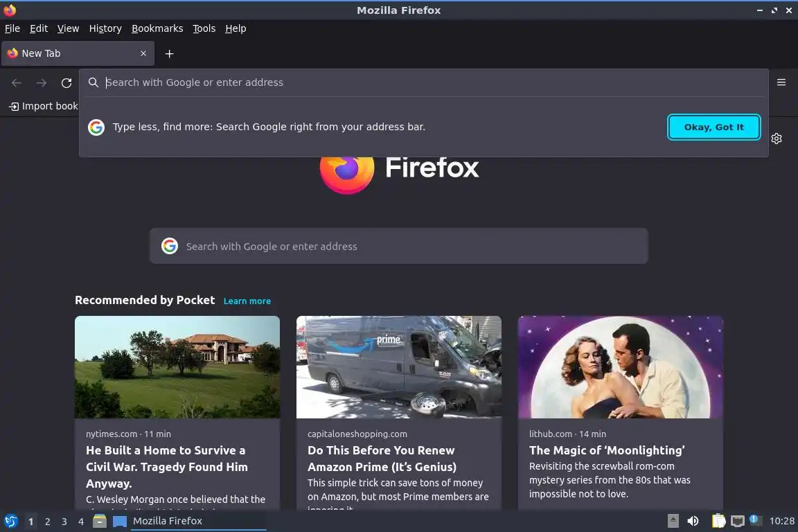The image size is (798, 532).
Task: Open new tab personalization gear settings
Action: (x=776, y=139)
